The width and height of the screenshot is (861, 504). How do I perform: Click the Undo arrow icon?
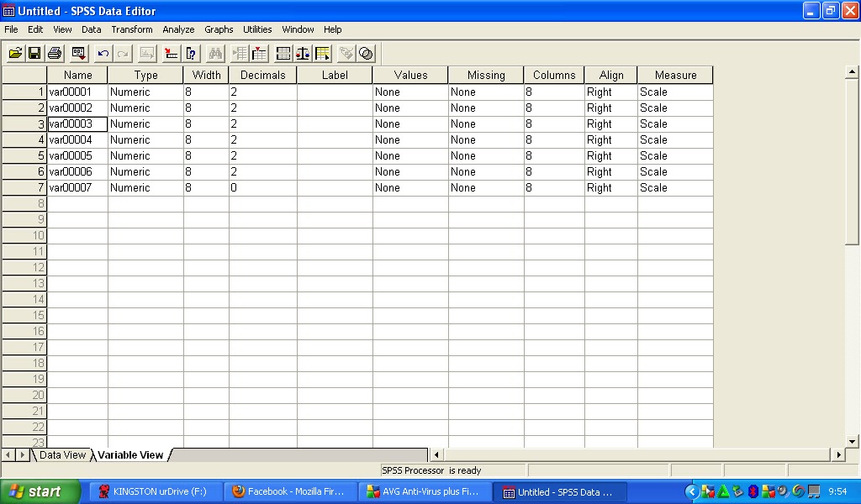pyautogui.click(x=103, y=53)
